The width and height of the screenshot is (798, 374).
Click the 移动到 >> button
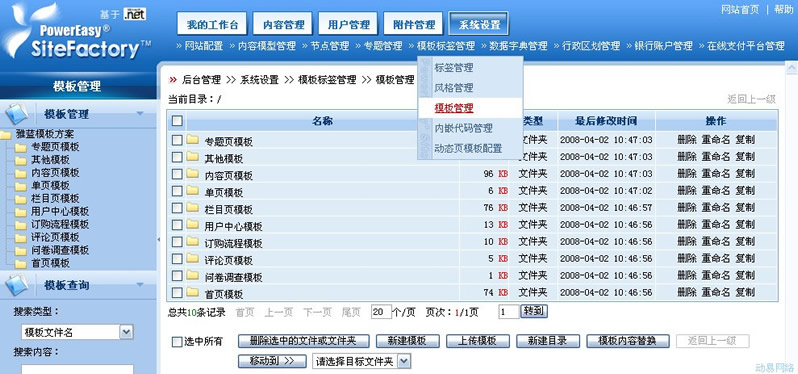[272, 361]
